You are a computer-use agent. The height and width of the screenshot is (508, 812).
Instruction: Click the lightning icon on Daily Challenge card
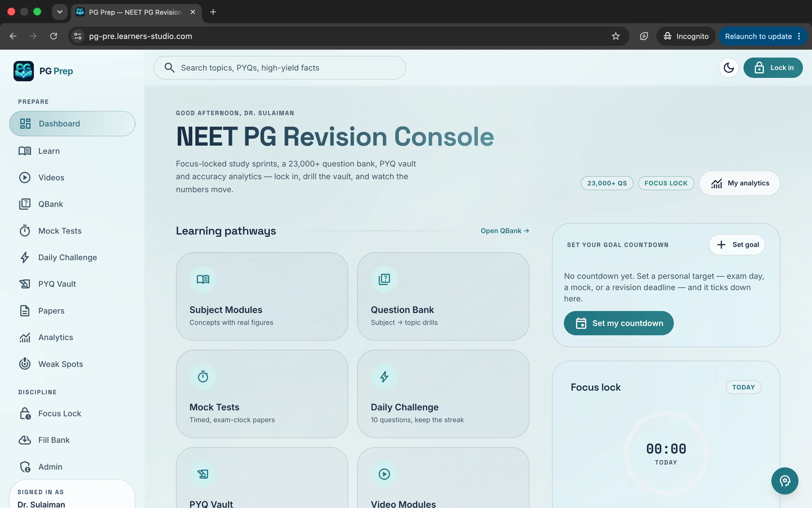384,377
